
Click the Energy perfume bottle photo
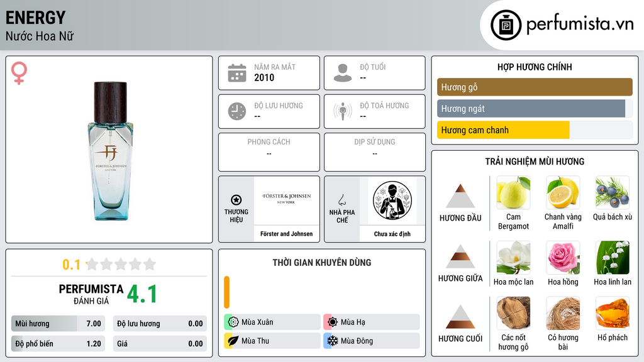pos(111,151)
